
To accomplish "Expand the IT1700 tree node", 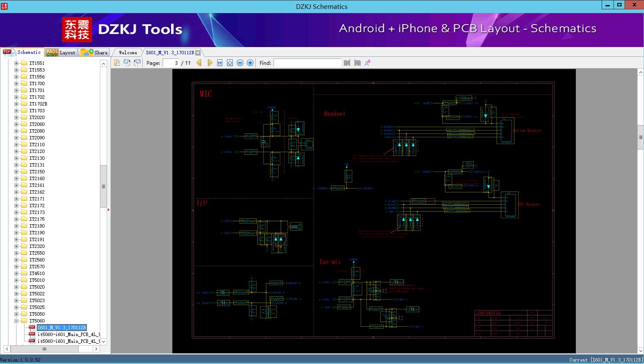I will pos(17,83).
